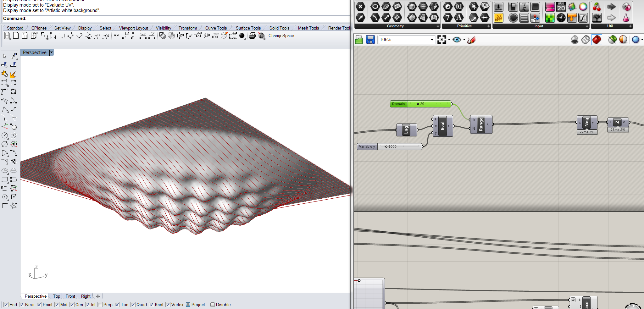
Task: Choose the Rhino selection arrow tool
Action: click(x=4, y=56)
